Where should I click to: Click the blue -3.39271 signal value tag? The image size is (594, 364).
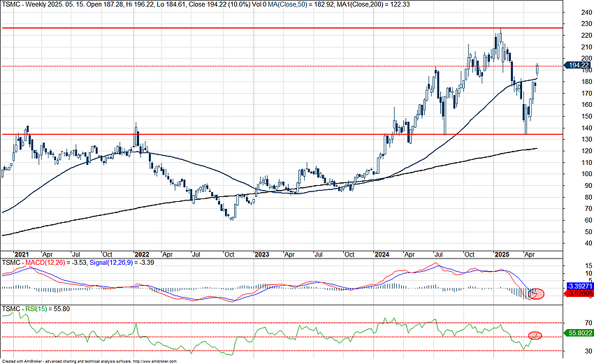point(579,286)
